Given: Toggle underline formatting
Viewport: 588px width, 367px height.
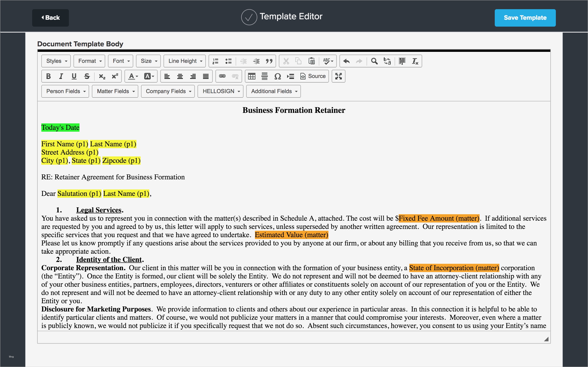Looking at the screenshot, I should [x=74, y=76].
